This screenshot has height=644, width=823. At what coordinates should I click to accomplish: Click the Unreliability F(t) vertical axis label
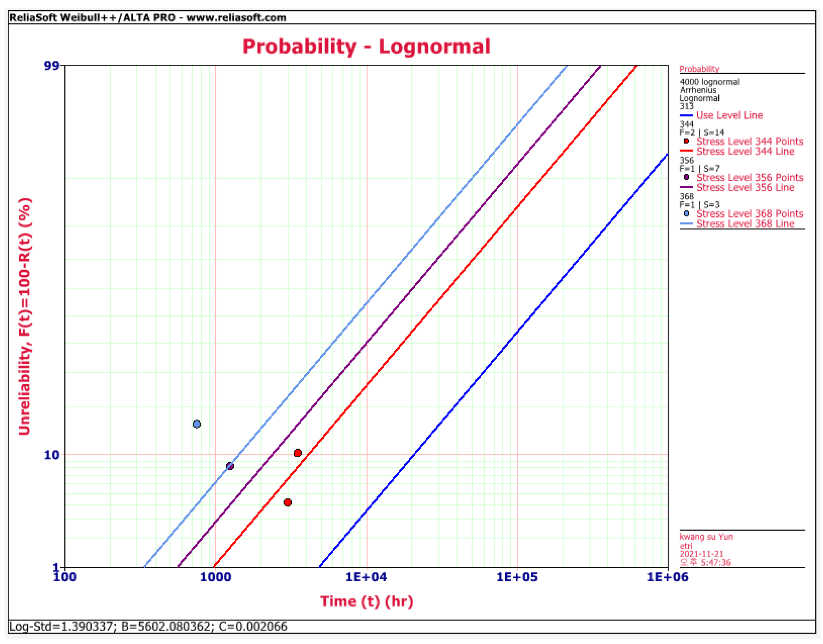point(25,316)
